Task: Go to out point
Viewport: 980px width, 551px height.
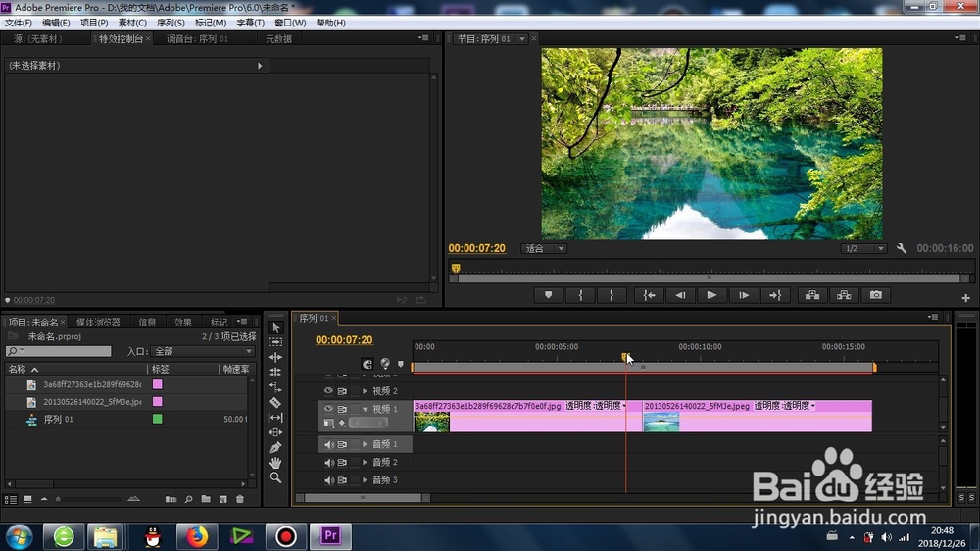Action: click(775, 295)
